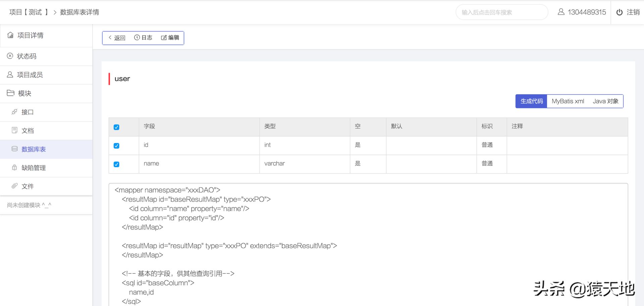
Task: Open the 状态码 sidebar item
Action: 46,56
